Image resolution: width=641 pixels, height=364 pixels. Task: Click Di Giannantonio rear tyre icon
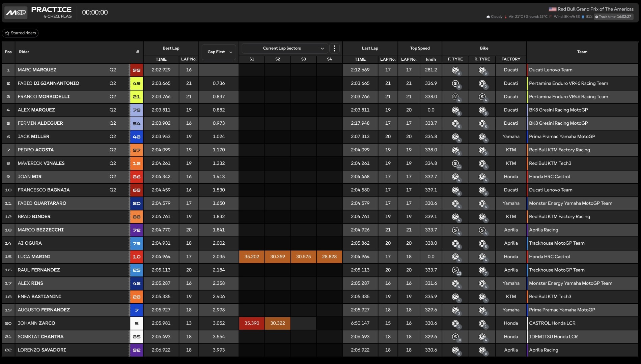click(482, 84)
